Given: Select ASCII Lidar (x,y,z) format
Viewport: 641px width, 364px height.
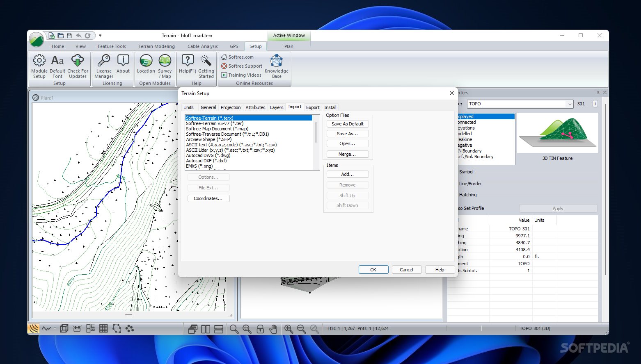Looking at the screenshot, I should (x=230, y=150).
